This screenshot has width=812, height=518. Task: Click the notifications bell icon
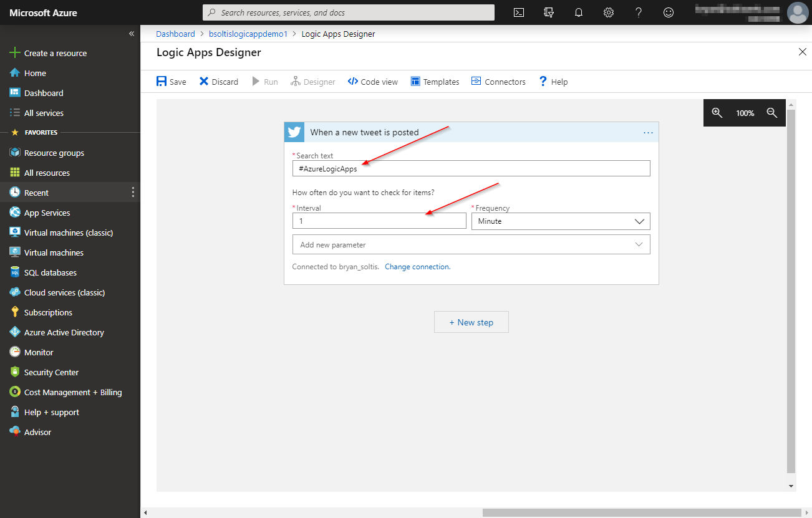tap(579, 12)
